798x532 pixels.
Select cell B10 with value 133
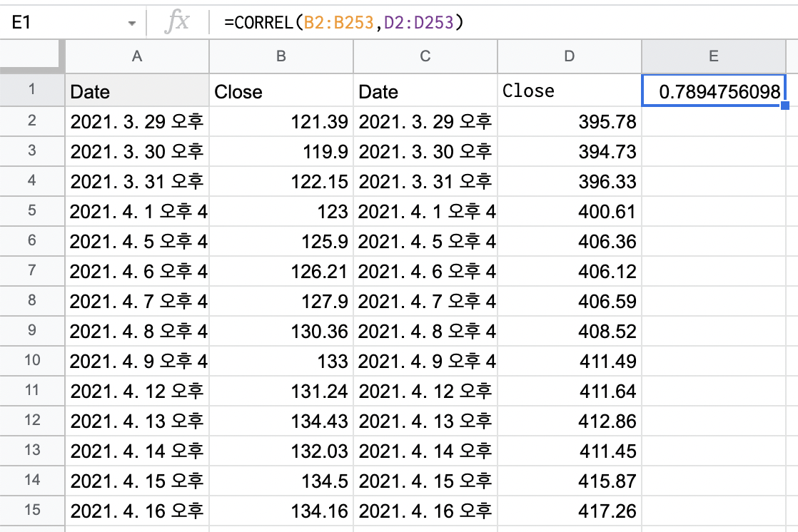click(x=281, y=362)
